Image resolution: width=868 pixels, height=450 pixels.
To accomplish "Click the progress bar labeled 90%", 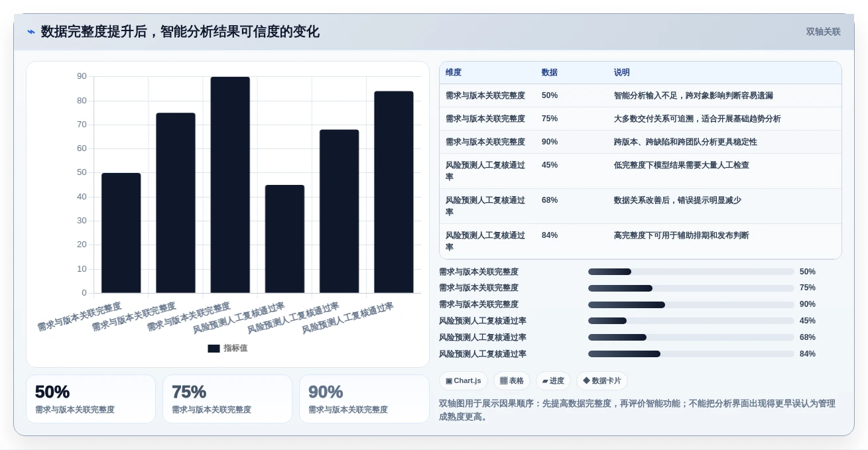I will pos(691,305).
